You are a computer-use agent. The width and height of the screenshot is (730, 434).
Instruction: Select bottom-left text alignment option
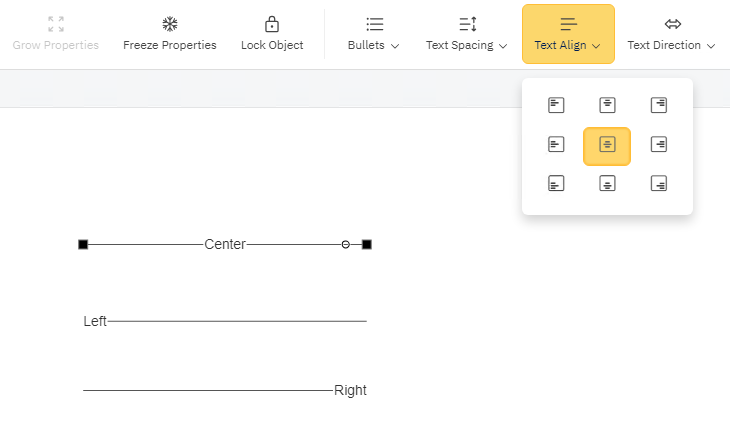557,183
